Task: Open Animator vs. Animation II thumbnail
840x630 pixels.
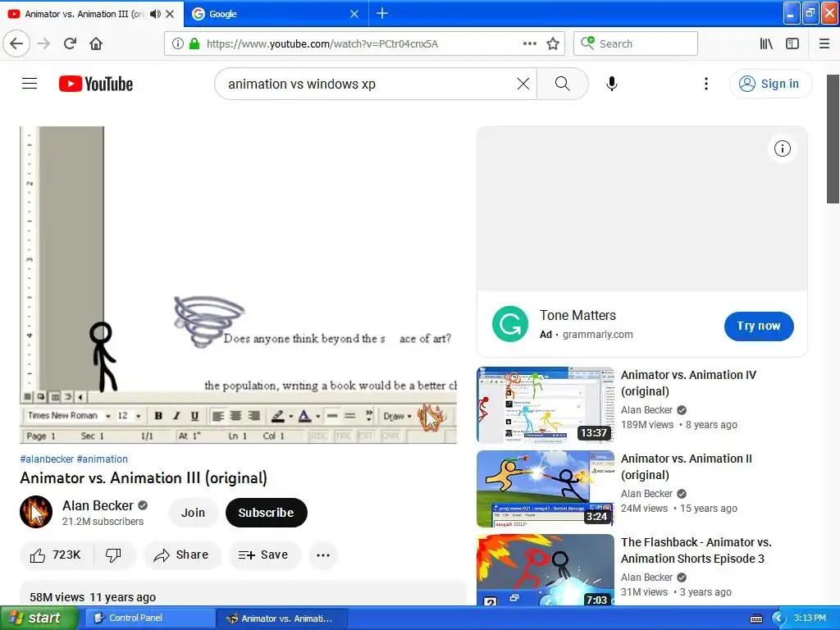Action: (546, 489)
